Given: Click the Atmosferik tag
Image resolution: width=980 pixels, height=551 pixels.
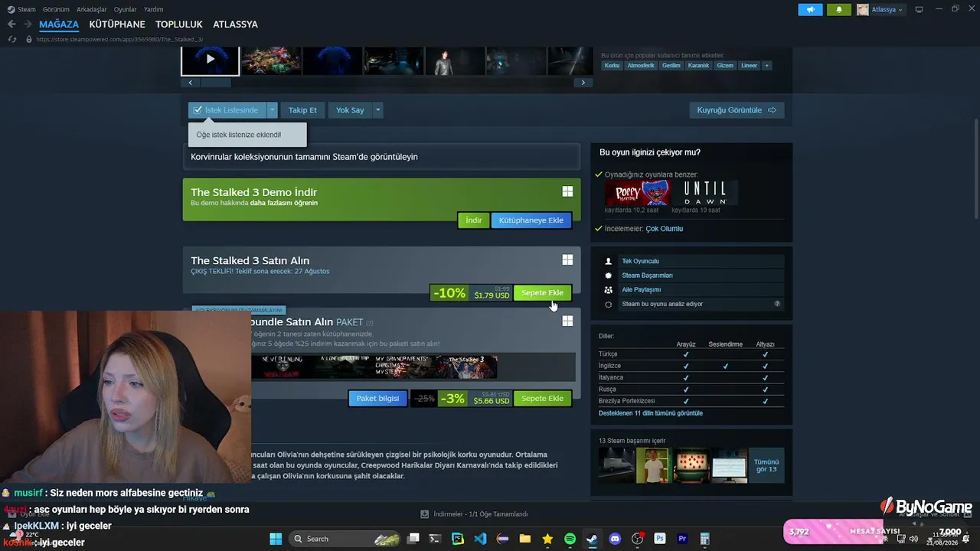Looking at the screenshot, I should pyautogui.click(x=641, y=66).
